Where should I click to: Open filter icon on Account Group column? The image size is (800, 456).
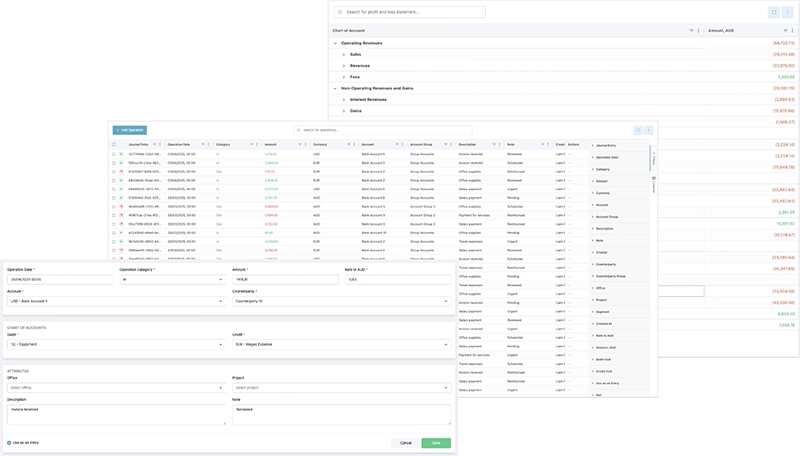[x=445, y=144]
